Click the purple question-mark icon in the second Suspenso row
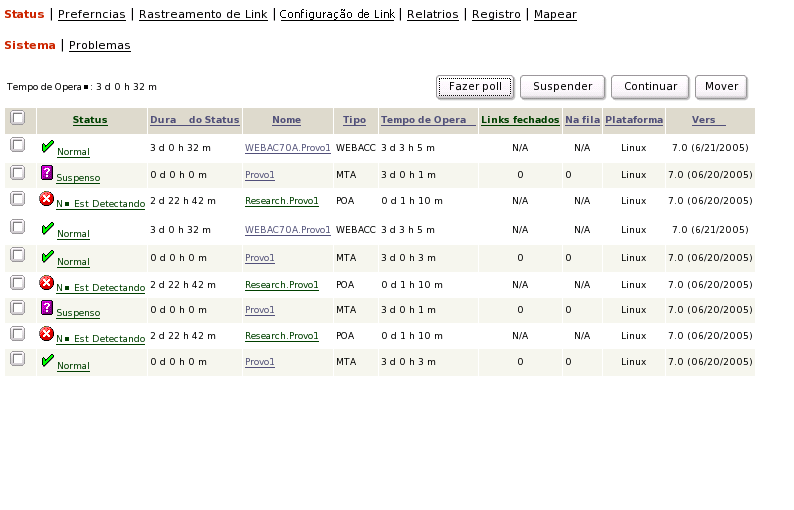The width and height of the screenshot is (794, 510). click(47, 307)
